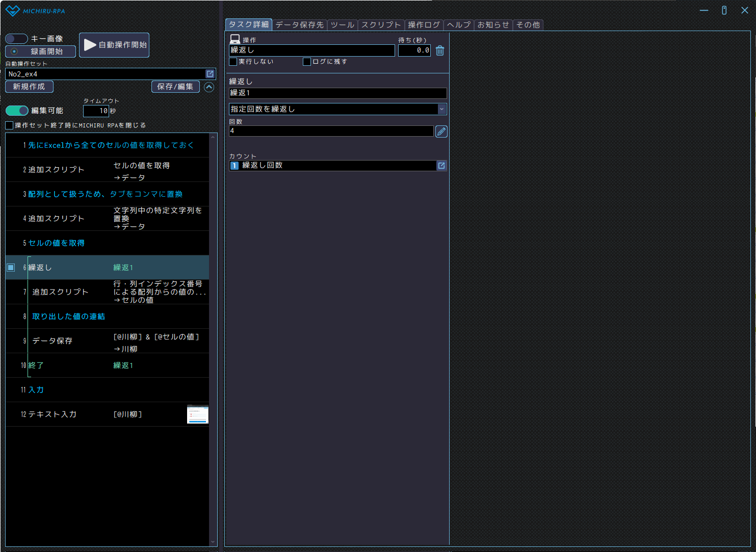This screenshot has width=756, height=552.
Task: Start recording with 録画開始 button
Action: click(40, 51)
